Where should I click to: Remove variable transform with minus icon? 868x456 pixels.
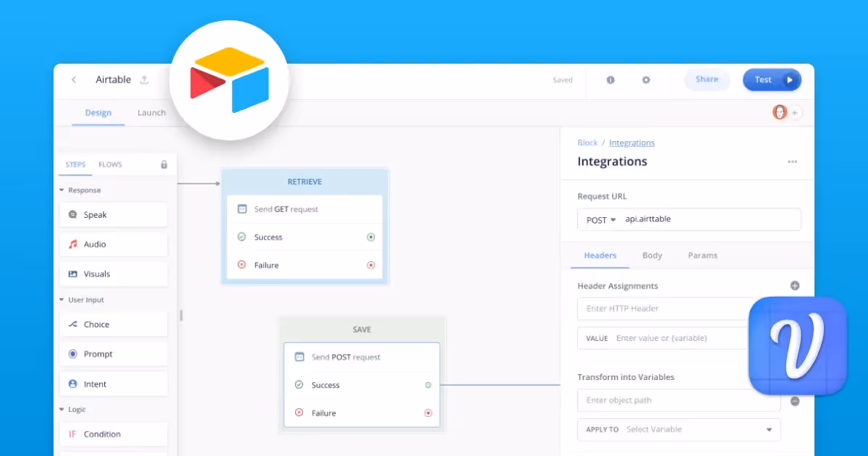coord(795,401)
